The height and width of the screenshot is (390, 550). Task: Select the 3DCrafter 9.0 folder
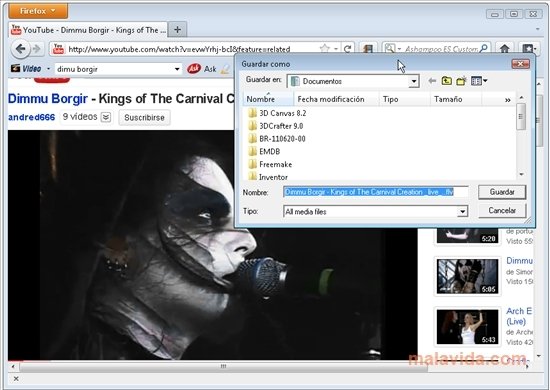(x=275, y=126)
